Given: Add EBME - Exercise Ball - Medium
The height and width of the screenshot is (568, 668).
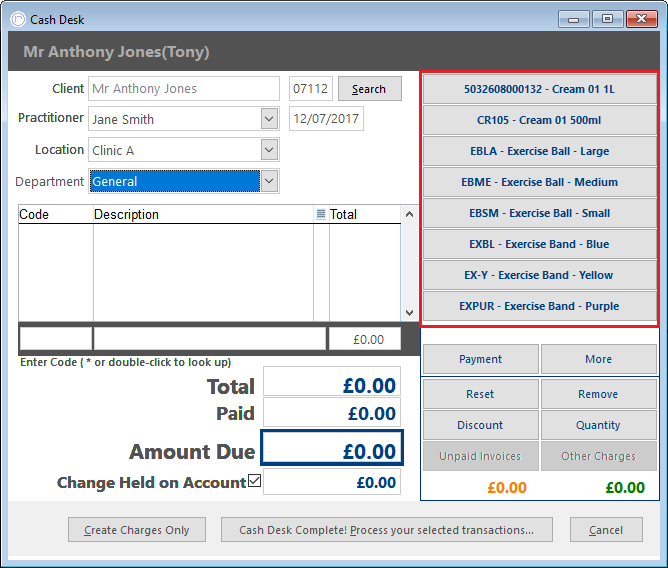Looking at the screenshot, I should [x=539, y=182].
